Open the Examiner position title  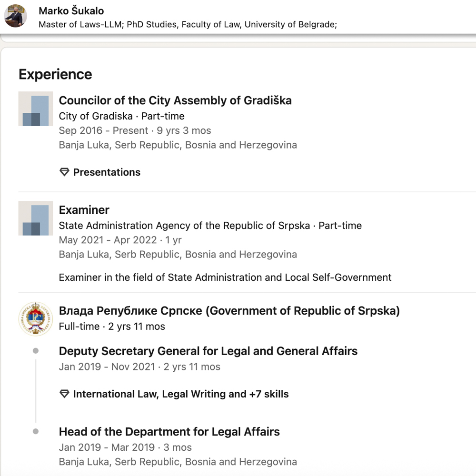84,210
